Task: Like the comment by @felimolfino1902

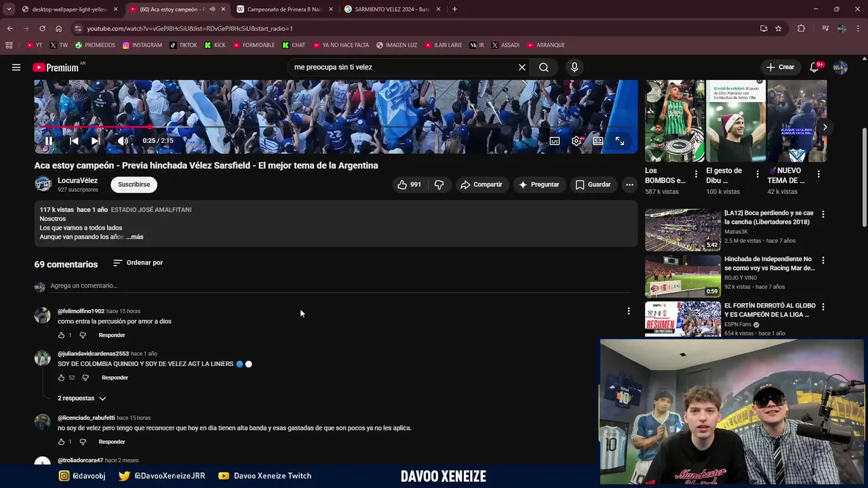Action: click(x=61, y=335)
